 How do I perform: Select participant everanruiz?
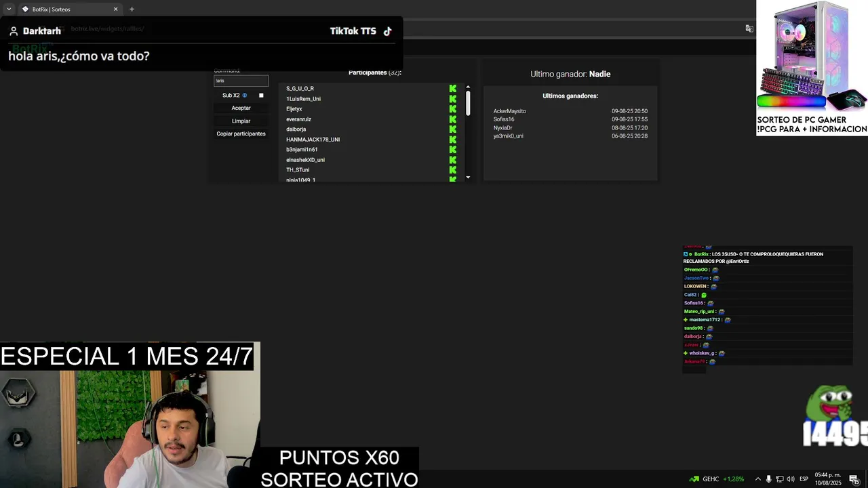298,119
